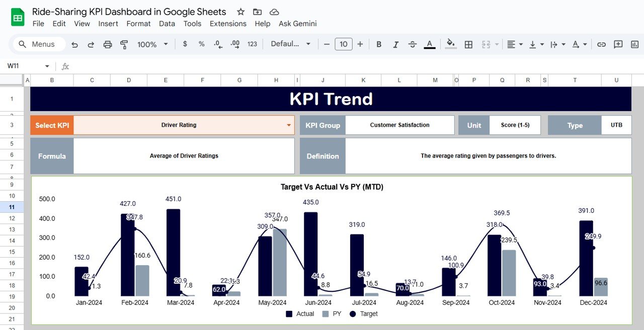Click the Move to folder button
644x330 pixels.
coord(257,11)
